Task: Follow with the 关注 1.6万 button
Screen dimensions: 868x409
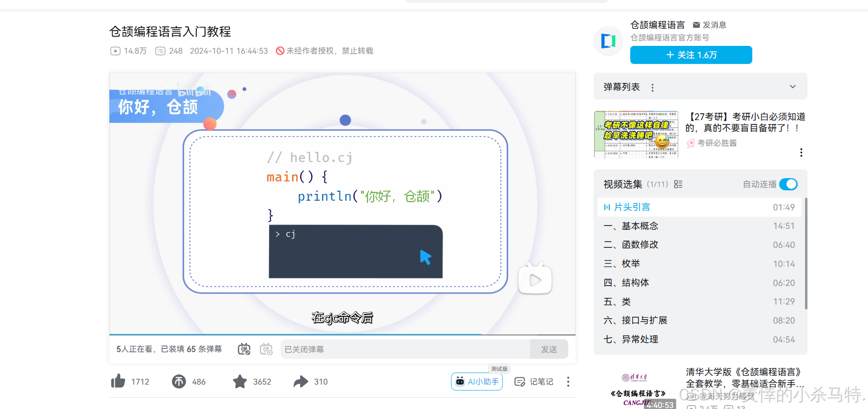Action: [x=691, y=55]
